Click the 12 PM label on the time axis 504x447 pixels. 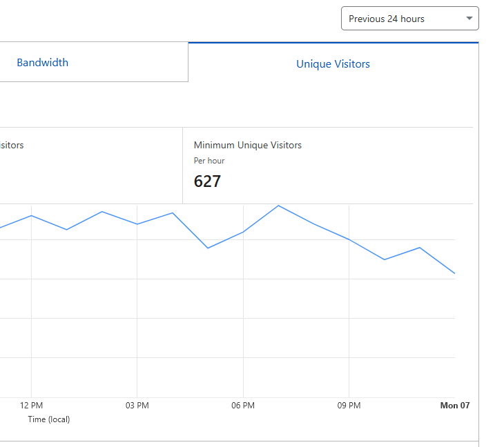tap(31, 406)
